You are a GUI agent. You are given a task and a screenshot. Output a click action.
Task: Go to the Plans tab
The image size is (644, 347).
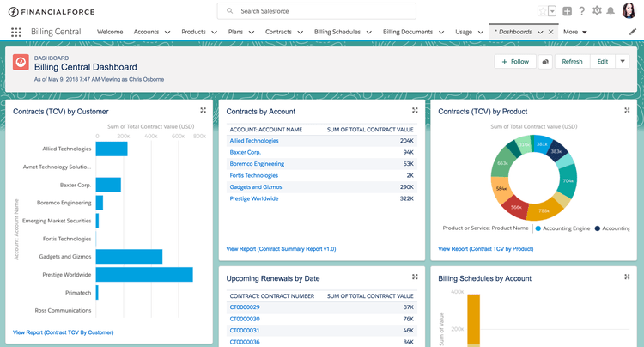pyautogui.click(x=235, y=32)
